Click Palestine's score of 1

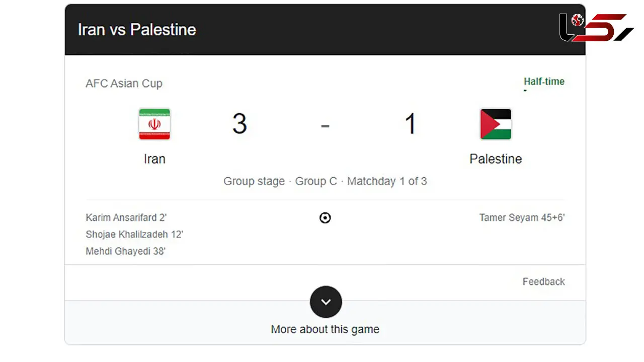411,123
